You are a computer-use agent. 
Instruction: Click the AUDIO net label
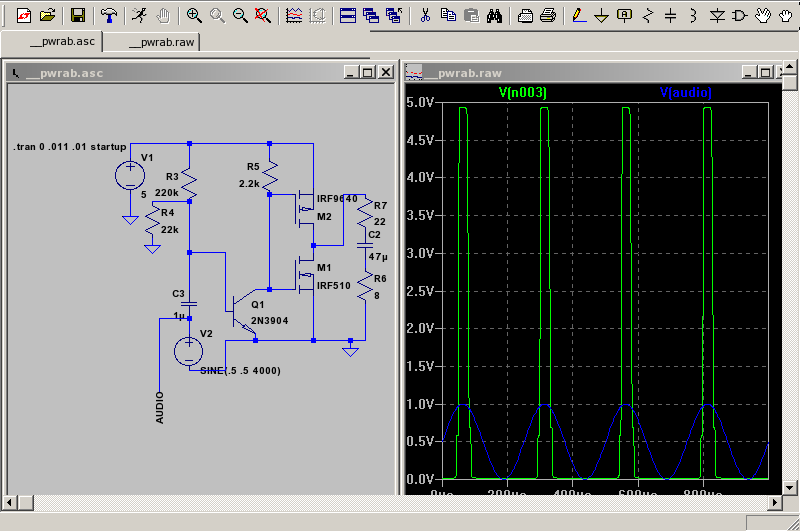click(160, 408)
